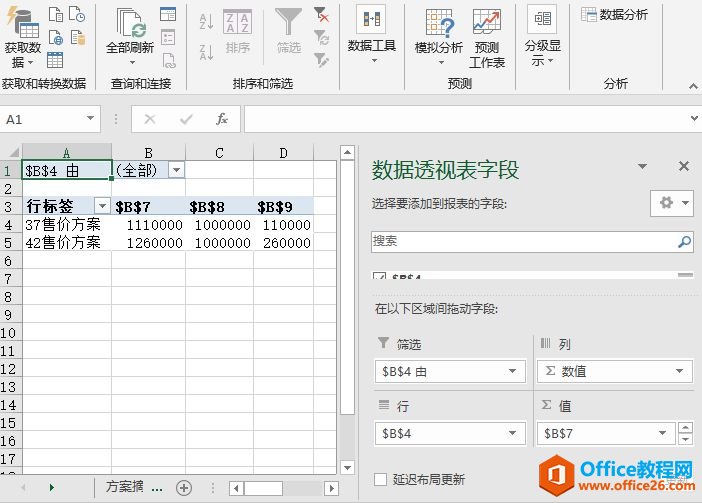Click the Name Box showing A1
This screenshot has height=503, width=702.
coord(43,119)
